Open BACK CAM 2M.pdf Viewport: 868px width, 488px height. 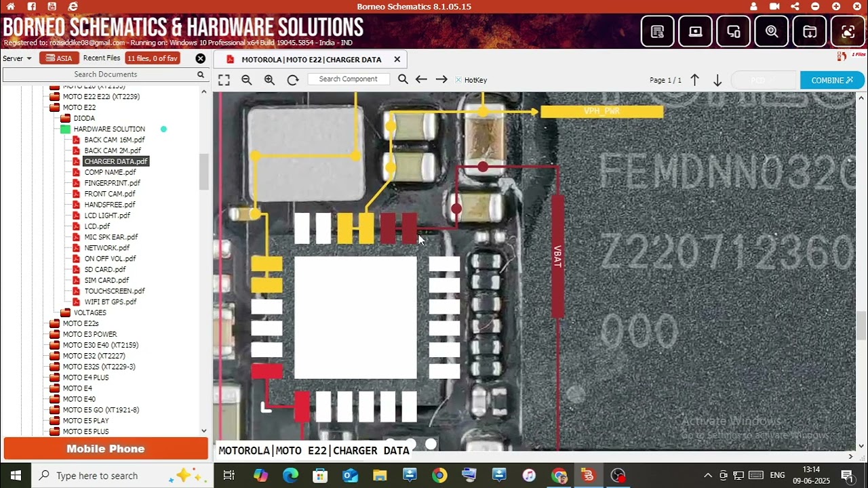click(x=113, y=151)
